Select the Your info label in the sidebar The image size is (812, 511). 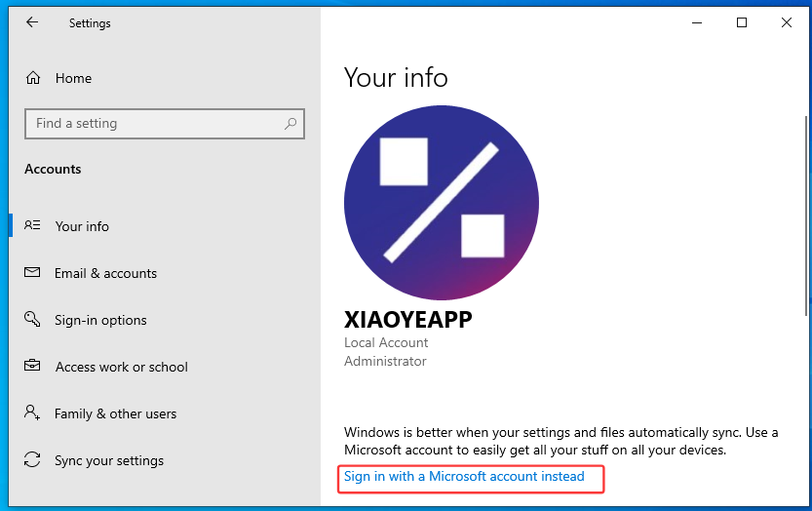pos(82,226)
